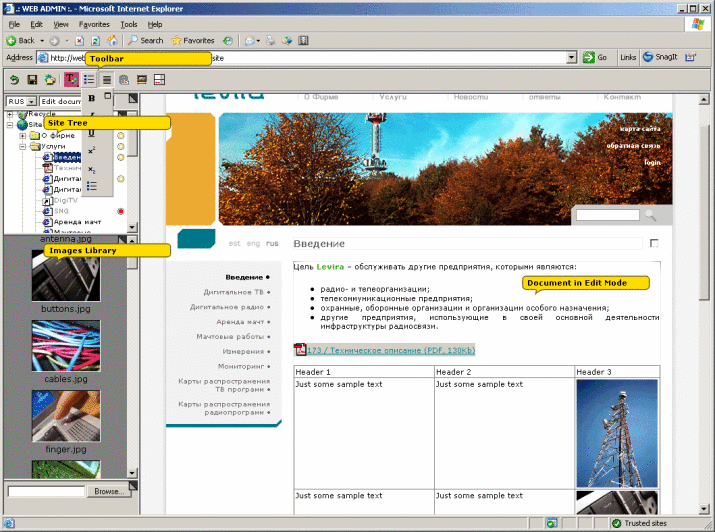This screenshot has width=715, height=532.
Task: Click the IE Refresh button
Action: [x=95, y=41]
